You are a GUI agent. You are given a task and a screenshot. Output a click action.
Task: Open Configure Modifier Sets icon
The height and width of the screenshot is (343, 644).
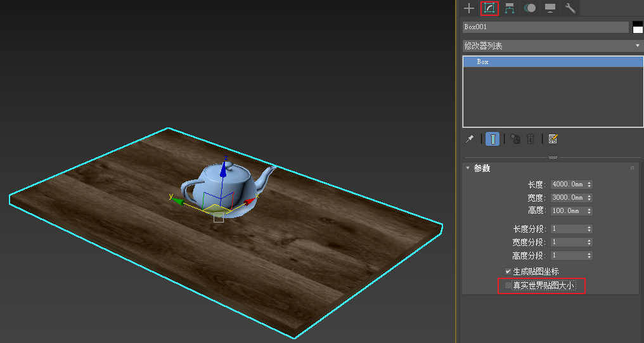[553, 139]
